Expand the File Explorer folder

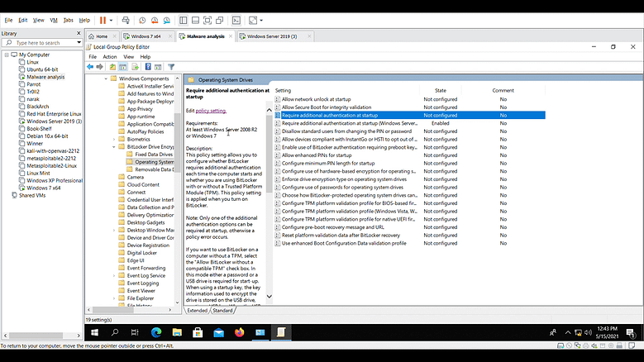[114, 298]
